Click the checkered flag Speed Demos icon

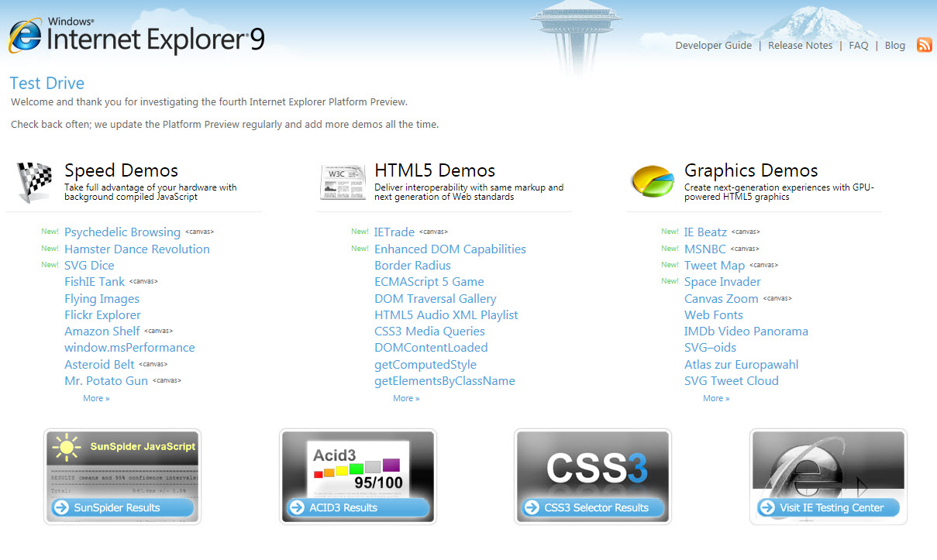(x=35, y=182)
